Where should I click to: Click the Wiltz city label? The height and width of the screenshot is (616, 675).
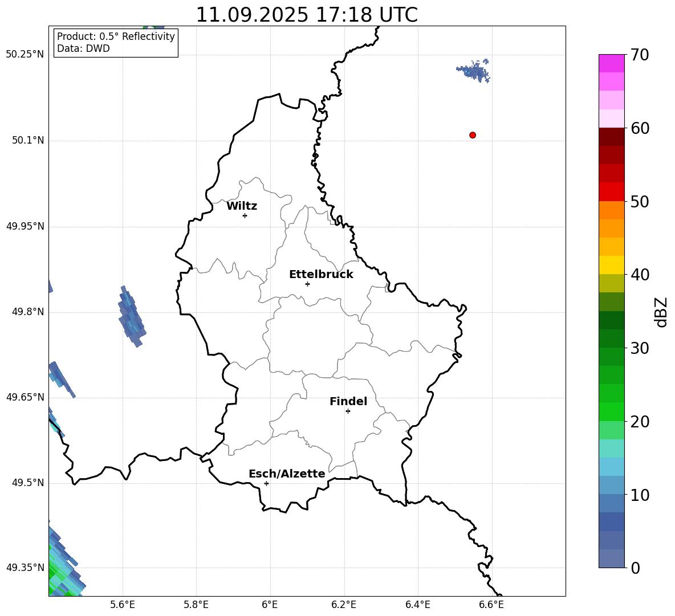[242, 206]
